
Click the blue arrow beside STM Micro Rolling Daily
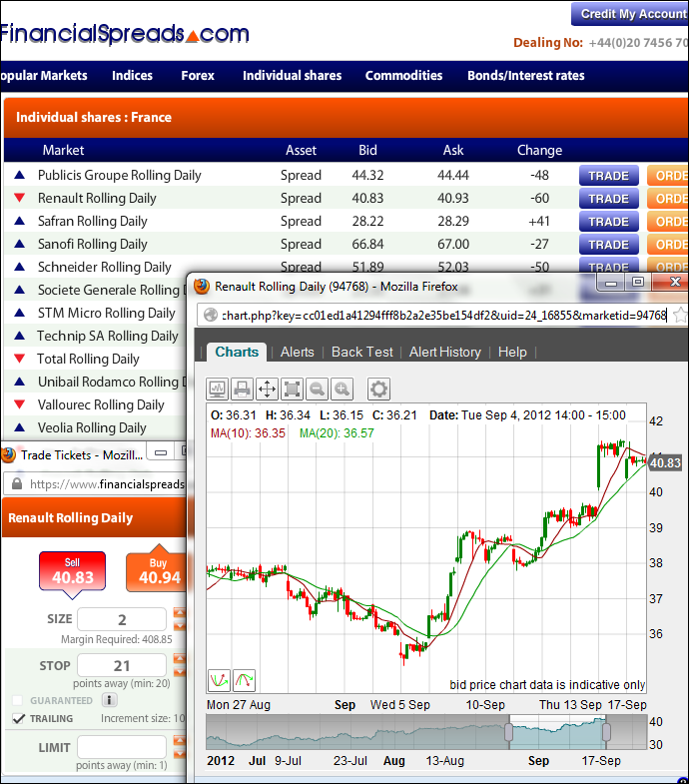click(20, 313)
